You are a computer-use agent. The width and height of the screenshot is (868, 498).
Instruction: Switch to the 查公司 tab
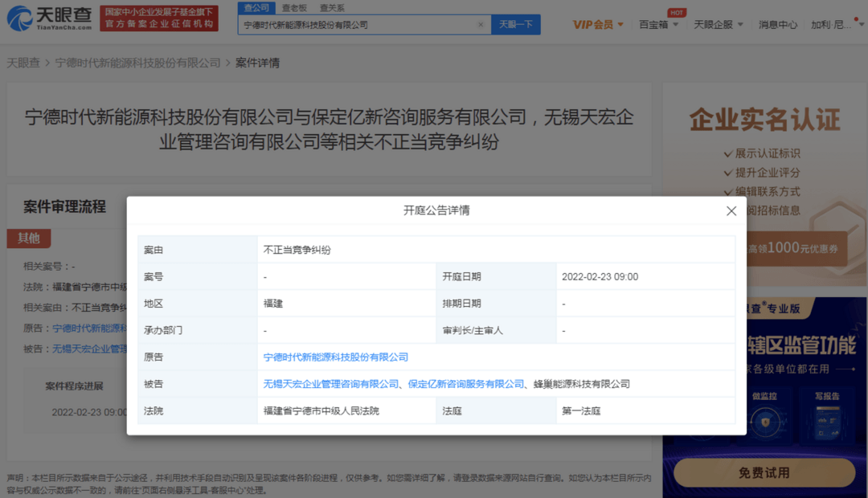tap(256, 8)
